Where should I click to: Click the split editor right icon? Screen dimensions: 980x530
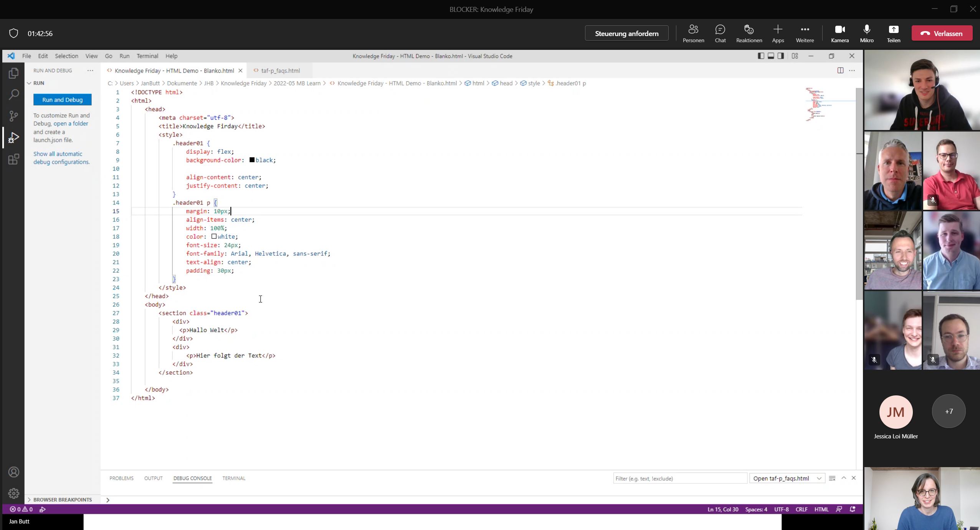[840, 71]
